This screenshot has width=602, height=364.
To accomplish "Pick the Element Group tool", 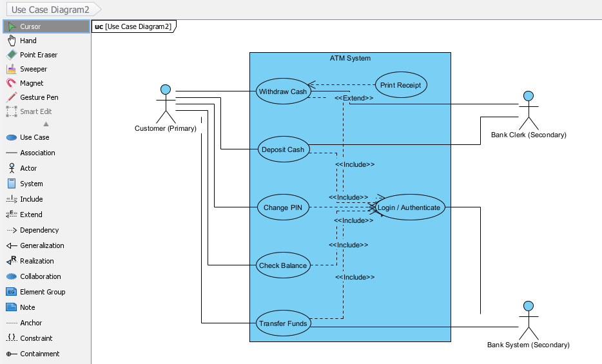I will (x=46, y=292).
